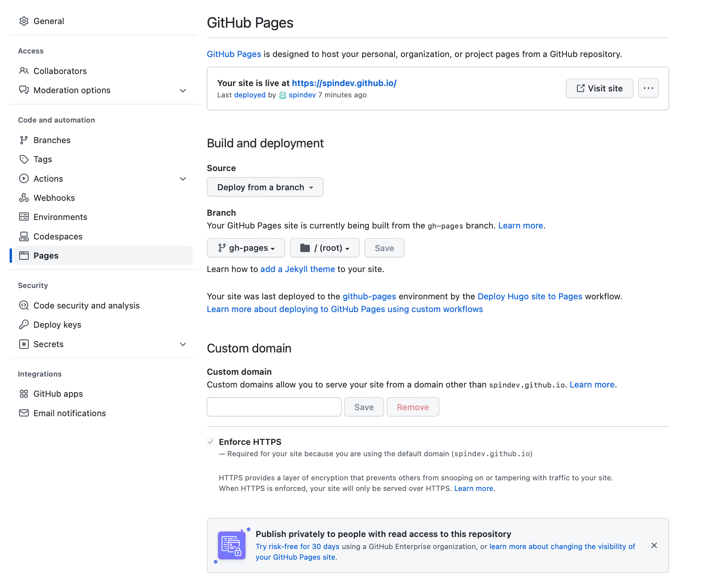Click Learn more about the gh-pages branch
This screenshot has width=723, height=588.
coord(520,226)
